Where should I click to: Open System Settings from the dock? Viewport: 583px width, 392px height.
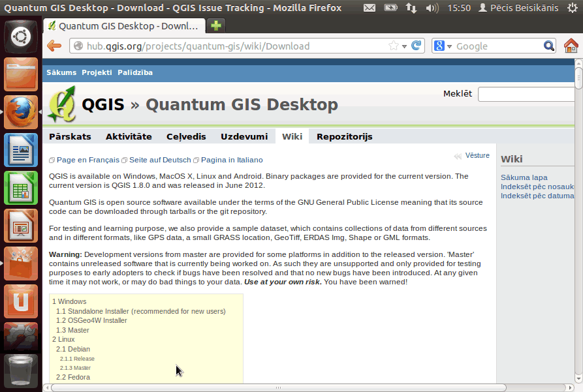point(21,337)
